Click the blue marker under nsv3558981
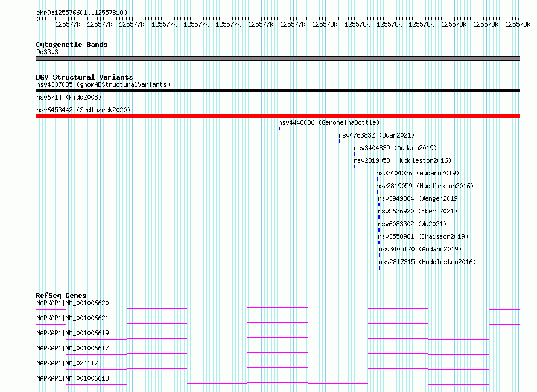Screen dimensions: 537x392 click(379, 242)
